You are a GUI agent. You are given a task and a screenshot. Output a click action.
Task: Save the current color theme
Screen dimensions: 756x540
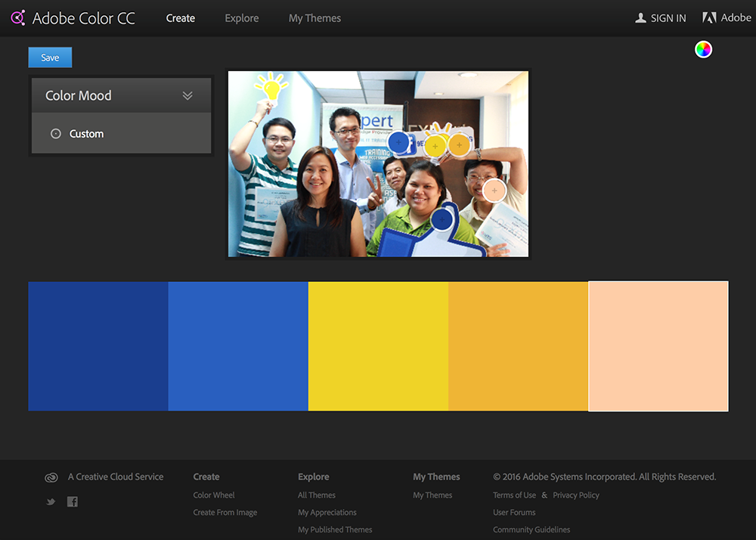pyautogui.click(x=49, y=57)
